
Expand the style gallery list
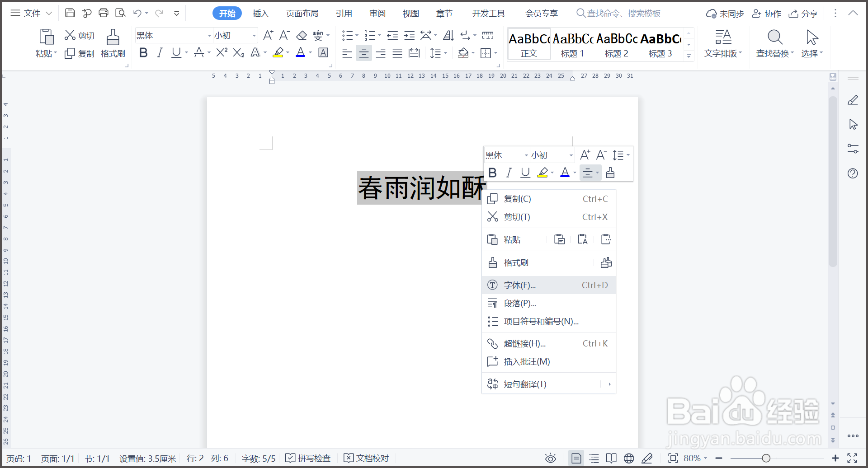click(x=689, y=56)
